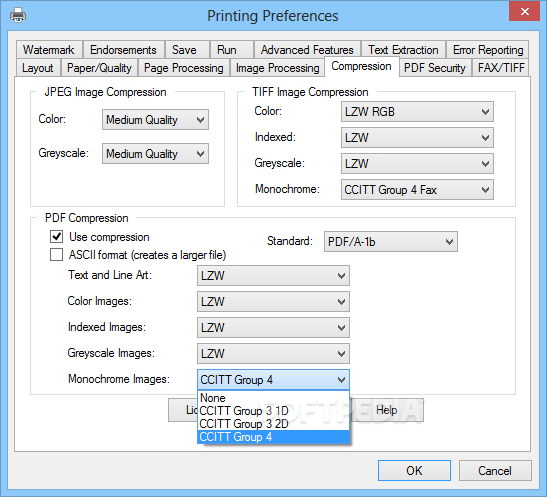Viewport: 547px width, 497px height.
Task: Click the Help button
Action: point(387,410)
